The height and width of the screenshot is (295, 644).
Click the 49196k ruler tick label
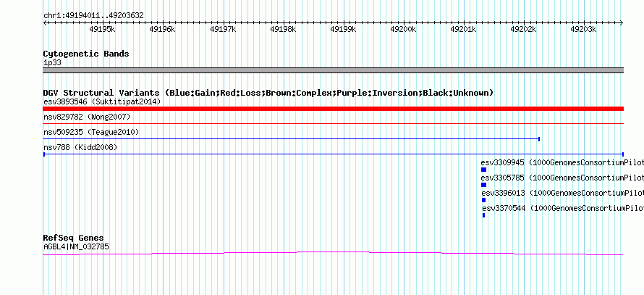pyautogui.click(x=162, y=29)
